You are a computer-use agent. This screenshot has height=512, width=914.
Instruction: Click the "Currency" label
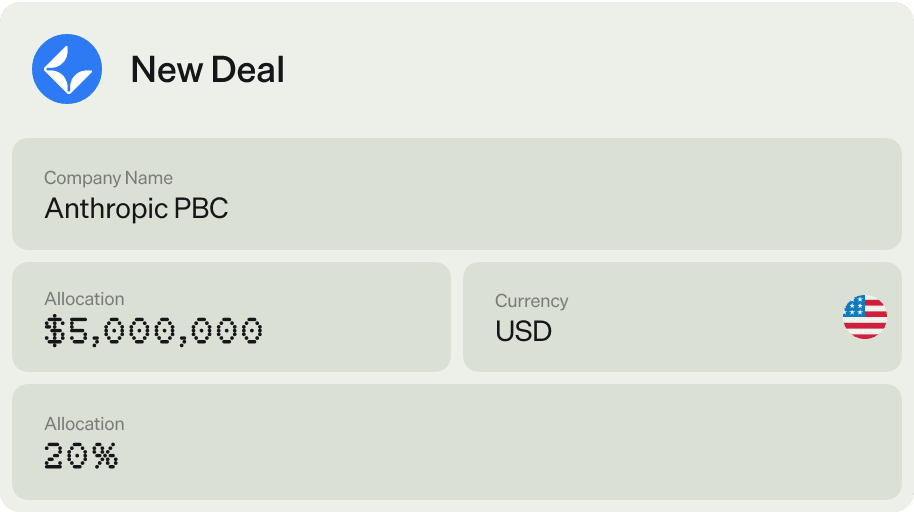pos(531,301)
